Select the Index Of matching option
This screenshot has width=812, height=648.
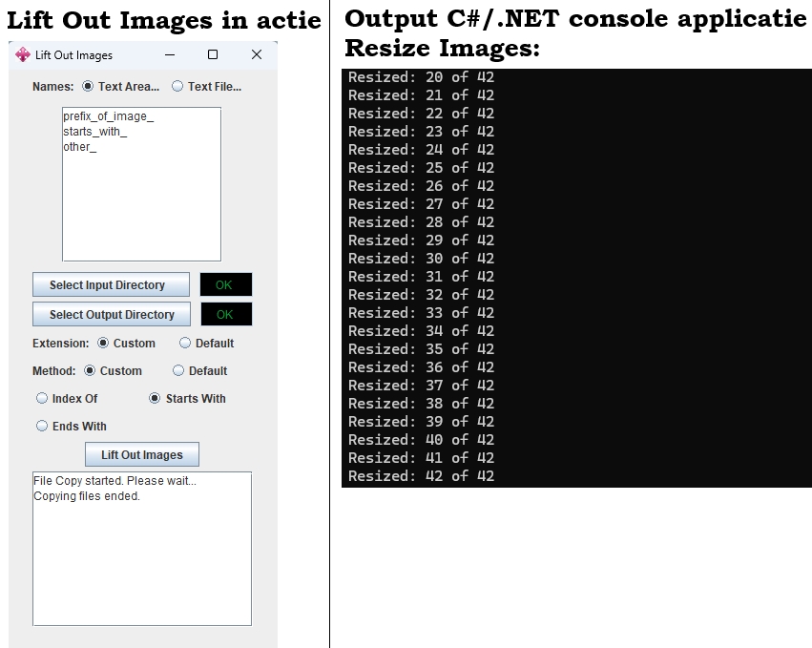[67, 398]
